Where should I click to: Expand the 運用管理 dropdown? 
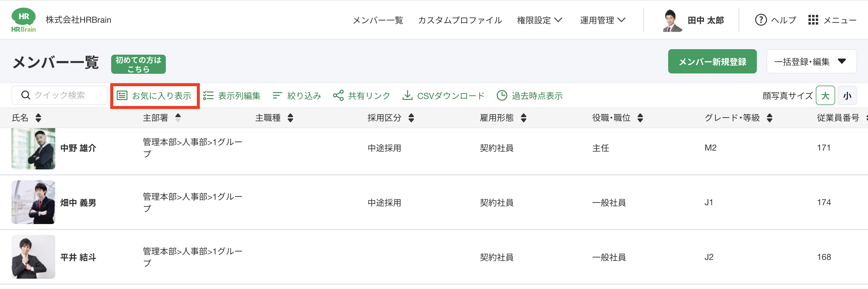point(602,20)
